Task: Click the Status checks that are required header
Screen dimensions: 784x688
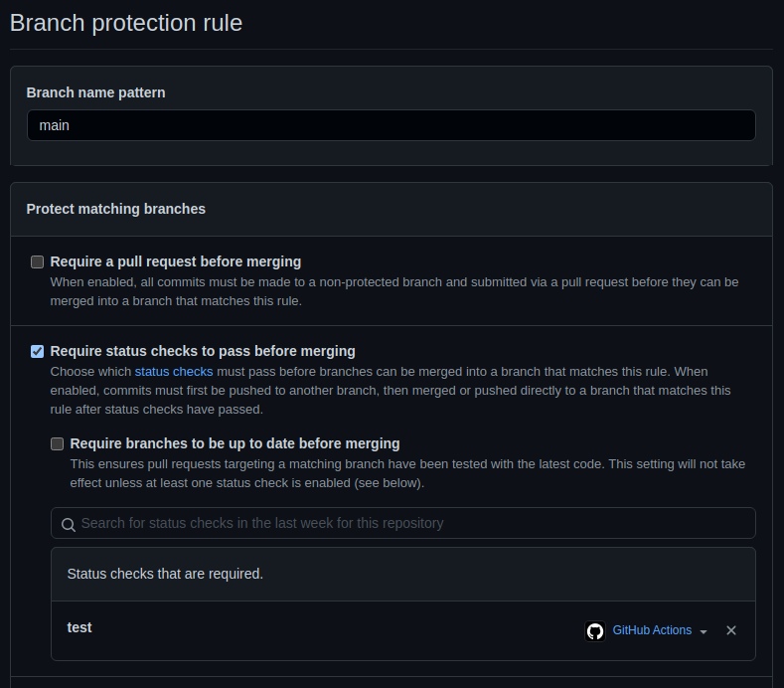Action: (x=165, y=574)
